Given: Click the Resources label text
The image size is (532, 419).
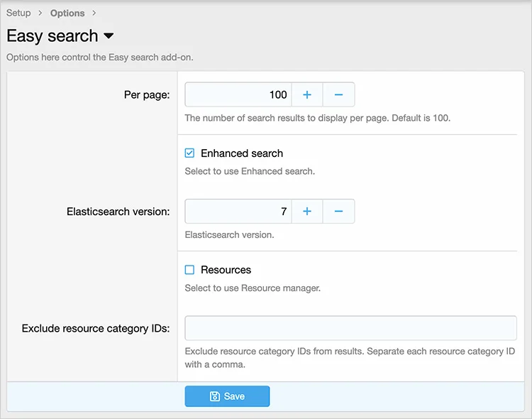Looking at the screenshot, I should tap(226, 270).
